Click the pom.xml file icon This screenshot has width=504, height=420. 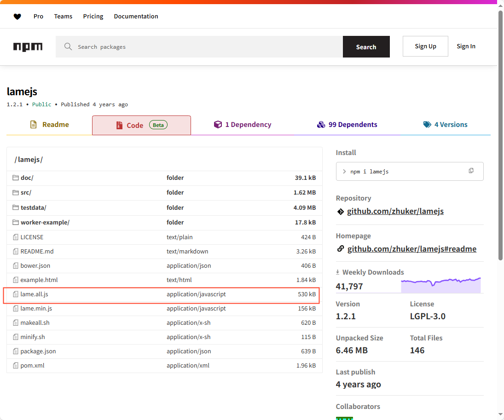16,365
